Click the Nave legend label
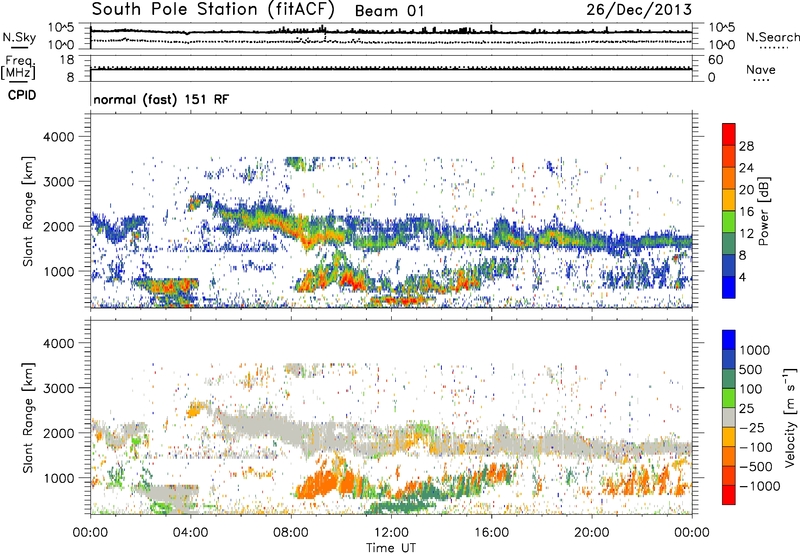 point(761,69)
